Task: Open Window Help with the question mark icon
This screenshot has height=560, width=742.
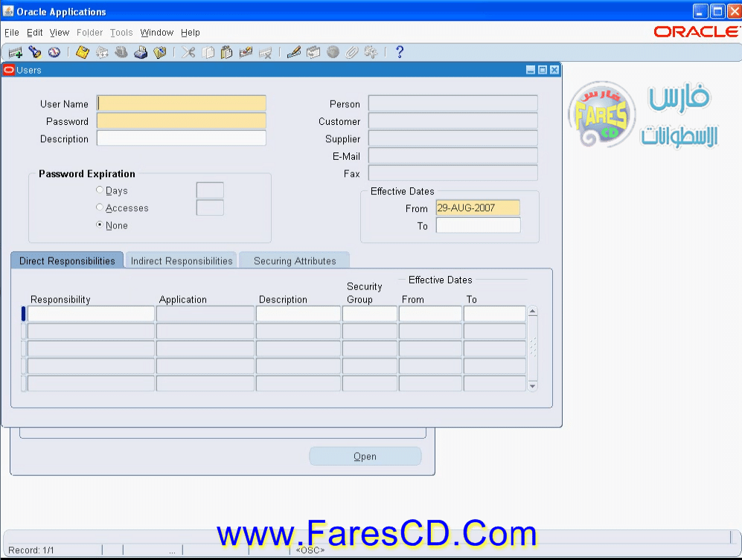Action: (x=400, y=52)
